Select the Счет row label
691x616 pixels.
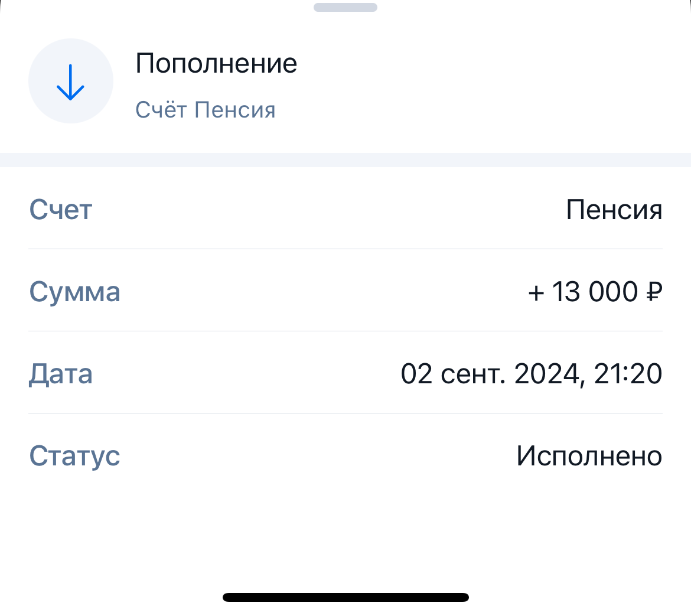(x=60, y=210)
